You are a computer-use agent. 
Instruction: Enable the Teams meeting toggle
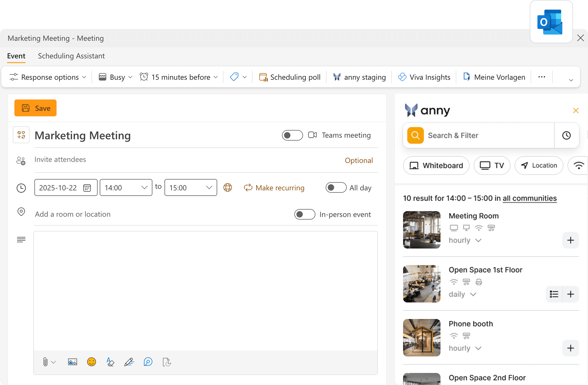(292, 135)
